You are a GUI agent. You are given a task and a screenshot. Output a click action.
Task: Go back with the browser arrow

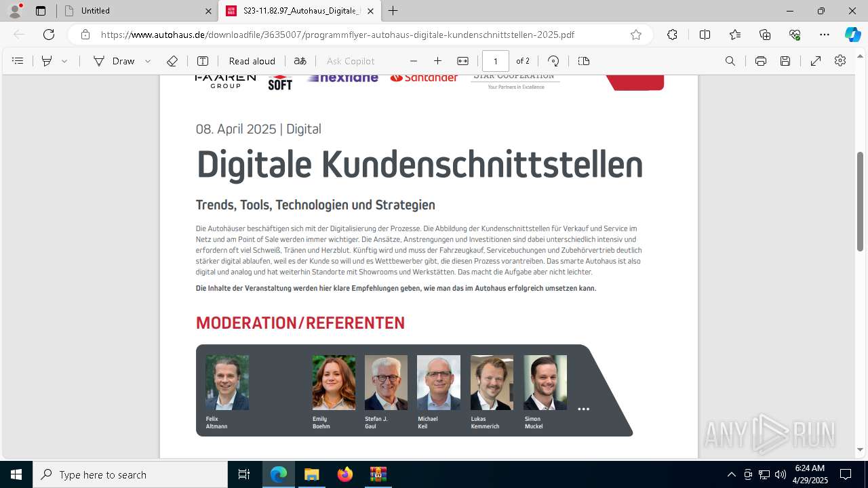point(19,35)
